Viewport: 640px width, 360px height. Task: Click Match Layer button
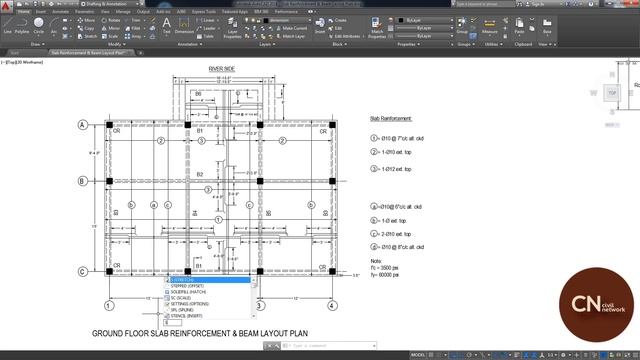[291, 36]
